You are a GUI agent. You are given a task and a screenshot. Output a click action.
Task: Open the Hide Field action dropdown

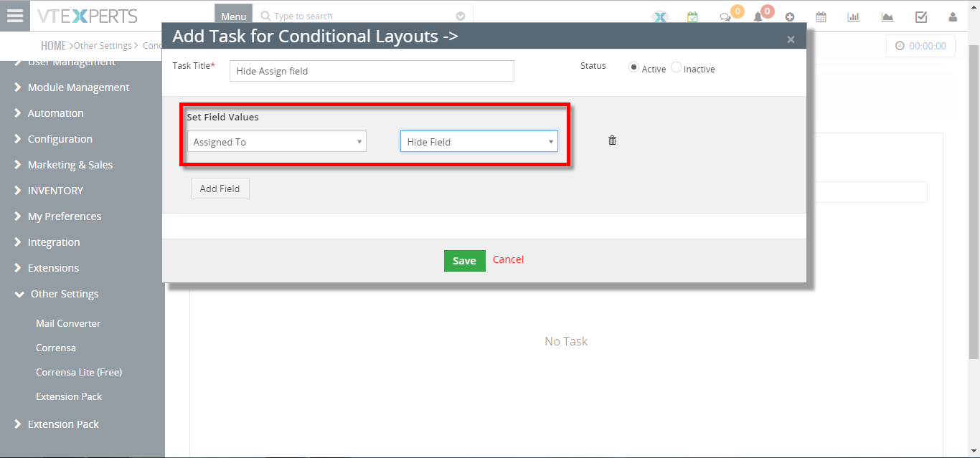[x=479, y=141]
